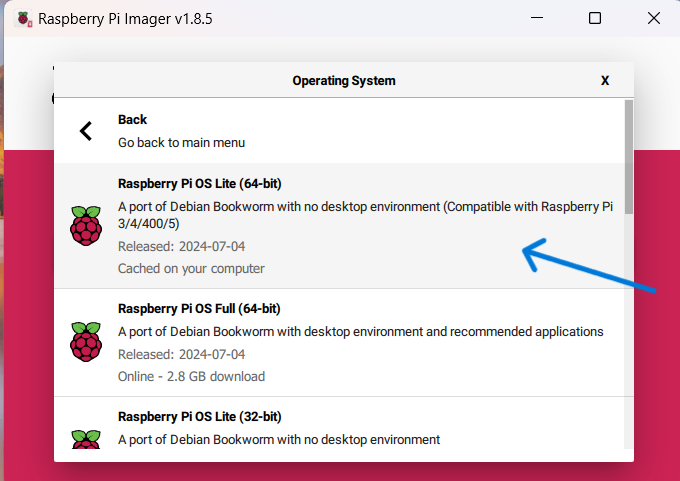
Task: Go Back to main menu entry
Action: [340, 131]
